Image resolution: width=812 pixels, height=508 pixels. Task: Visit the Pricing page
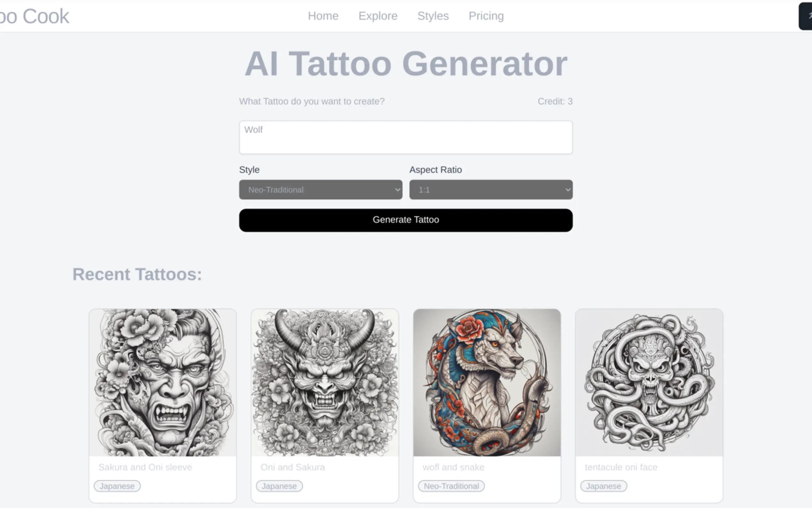[x=486, y=16]
